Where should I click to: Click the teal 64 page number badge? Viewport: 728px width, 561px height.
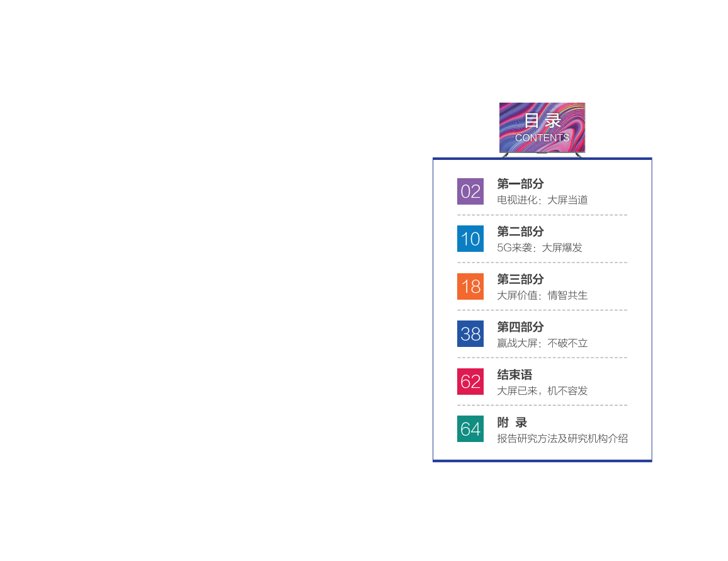pyautogui.click(x=470, y=429)
